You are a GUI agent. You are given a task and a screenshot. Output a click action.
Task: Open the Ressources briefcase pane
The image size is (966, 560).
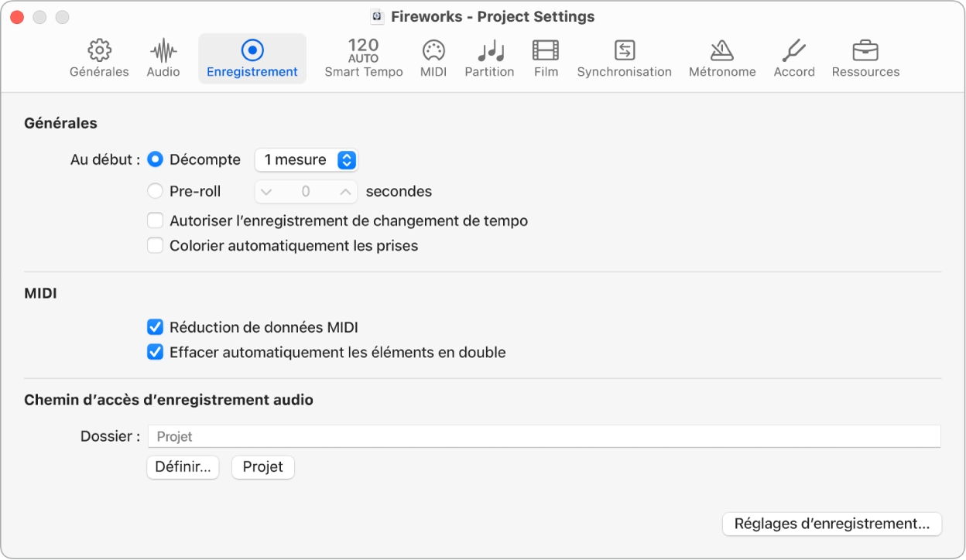[865, 59]
